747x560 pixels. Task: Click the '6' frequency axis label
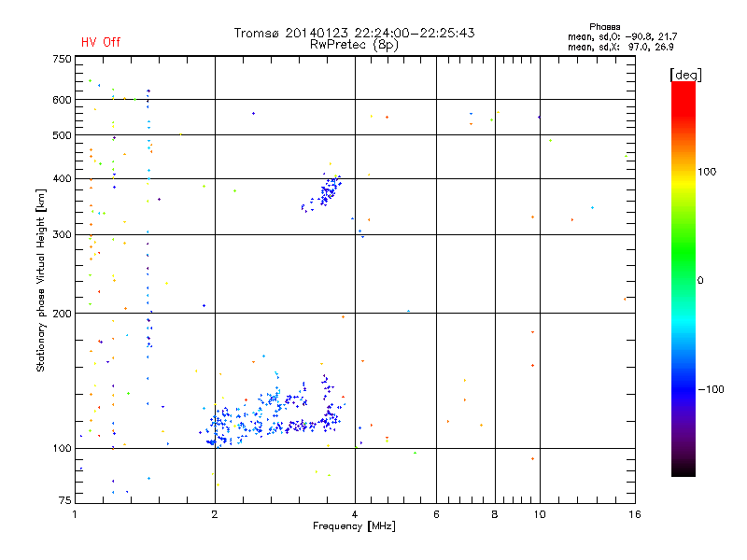436,514
